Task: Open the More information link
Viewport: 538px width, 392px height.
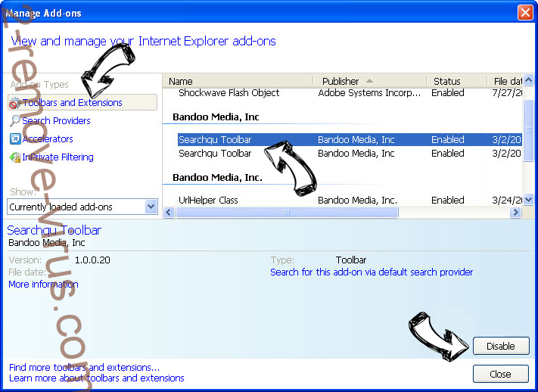Action: (x=43, y=285)
